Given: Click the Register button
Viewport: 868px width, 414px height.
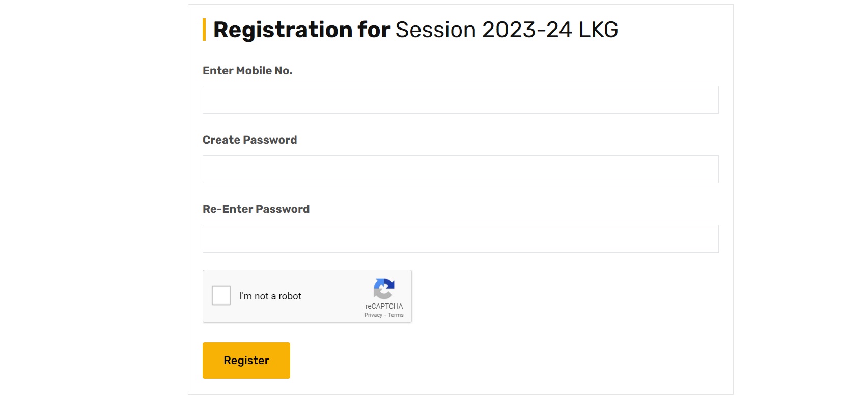Looking at the screenshot, I should point(246,361).
